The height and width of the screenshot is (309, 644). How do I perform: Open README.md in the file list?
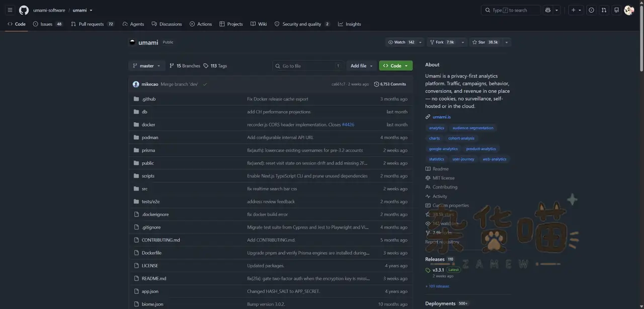coord(154,278)
